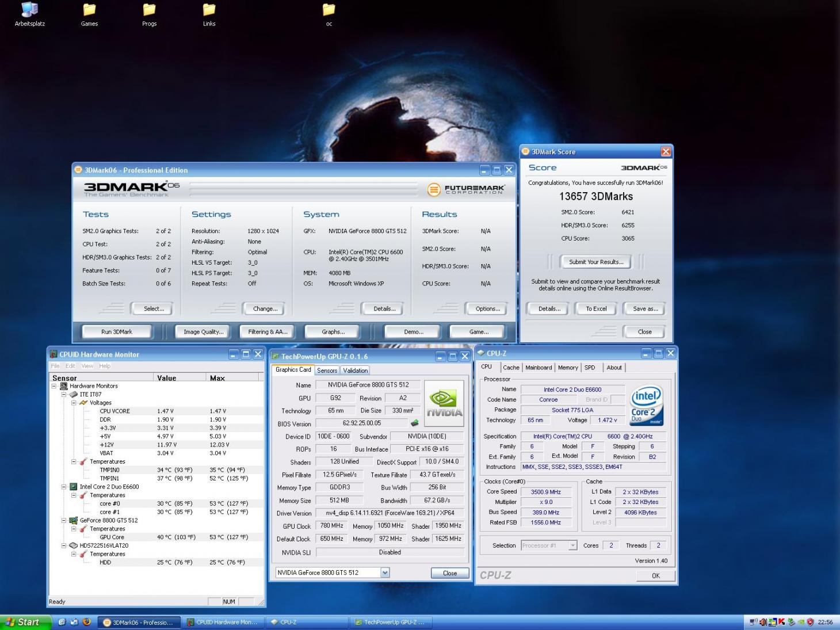Click the CPUID Hardware Monitor title bar icon

(54, 354)
